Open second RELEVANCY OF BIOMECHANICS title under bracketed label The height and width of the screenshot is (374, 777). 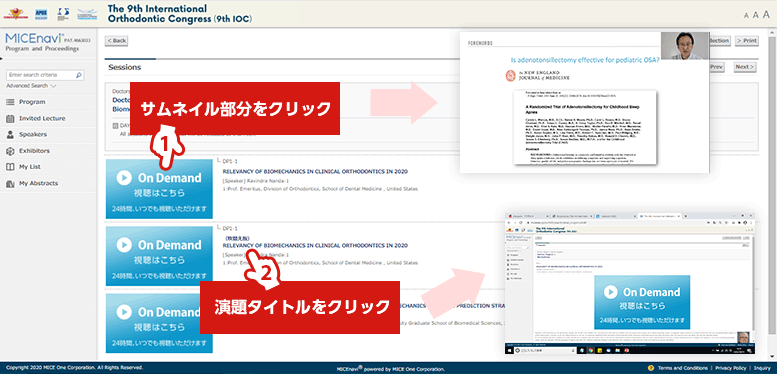(x=315, y=245)
